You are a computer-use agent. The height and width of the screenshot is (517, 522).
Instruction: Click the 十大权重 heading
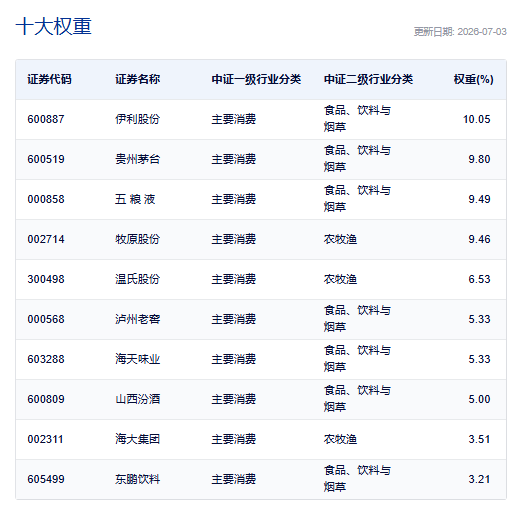click(53, 26)
